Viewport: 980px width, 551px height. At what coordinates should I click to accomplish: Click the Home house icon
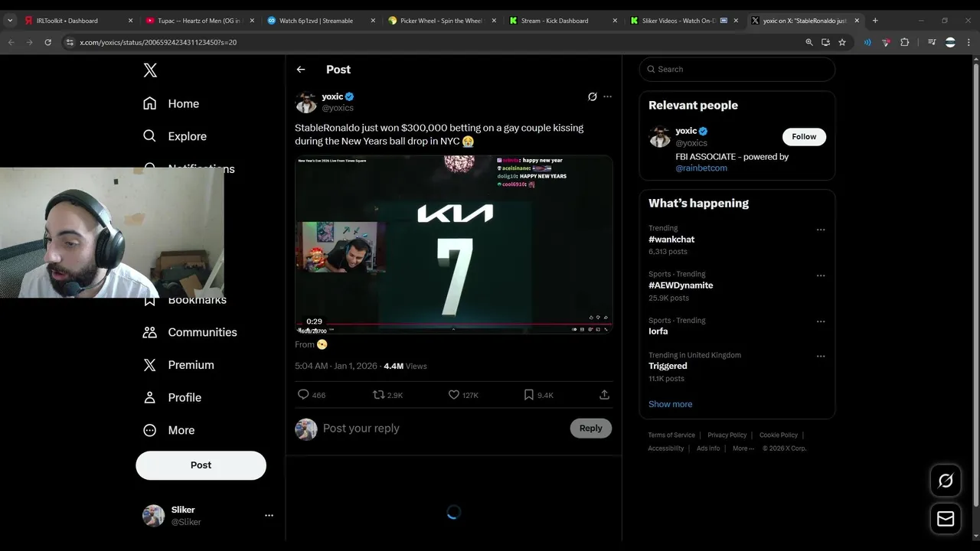point(150,103)
